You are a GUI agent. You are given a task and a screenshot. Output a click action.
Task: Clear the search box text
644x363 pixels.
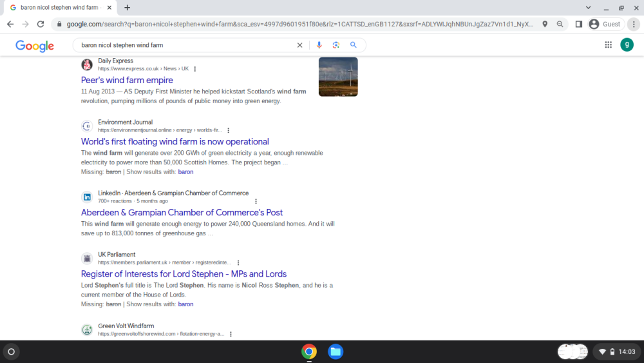click(300, 45)
